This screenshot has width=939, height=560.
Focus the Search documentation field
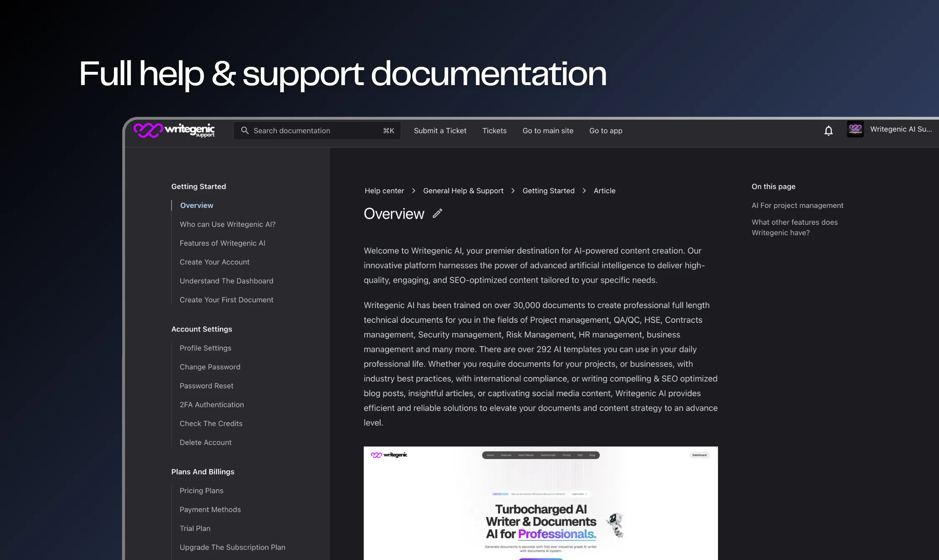[317, 131]
